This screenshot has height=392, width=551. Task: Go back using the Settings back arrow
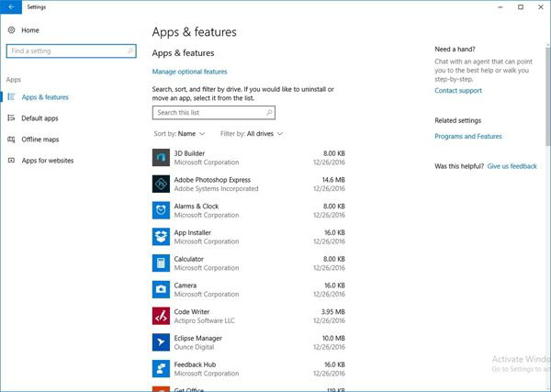pyautogui.click(x=8, y=6)
